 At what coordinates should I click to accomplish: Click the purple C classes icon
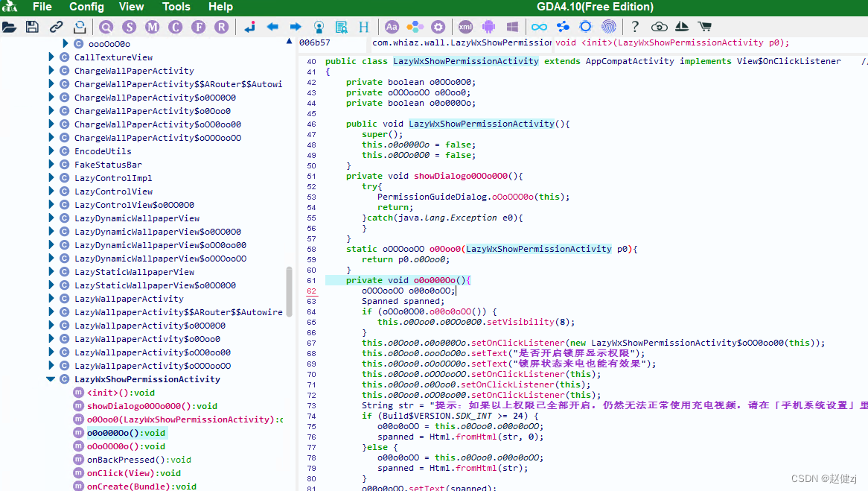pos(176,27)
